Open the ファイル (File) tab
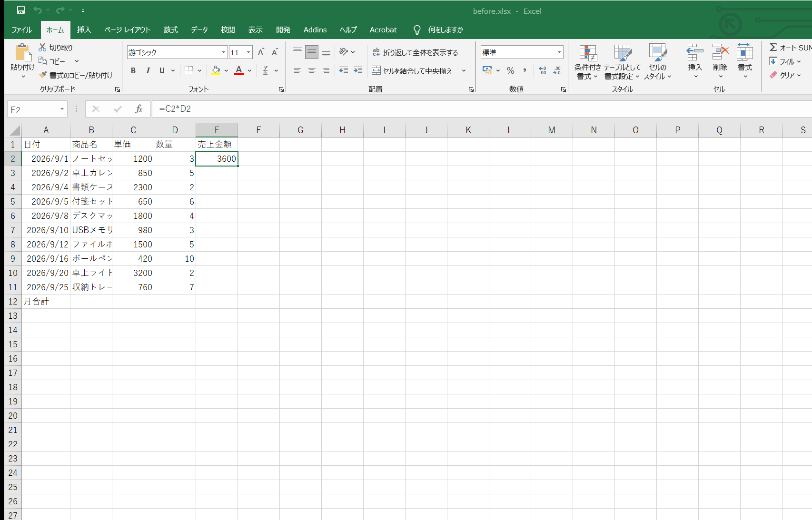Image resolution: width=812 pixels, height=520 pixels. point(22,29)
